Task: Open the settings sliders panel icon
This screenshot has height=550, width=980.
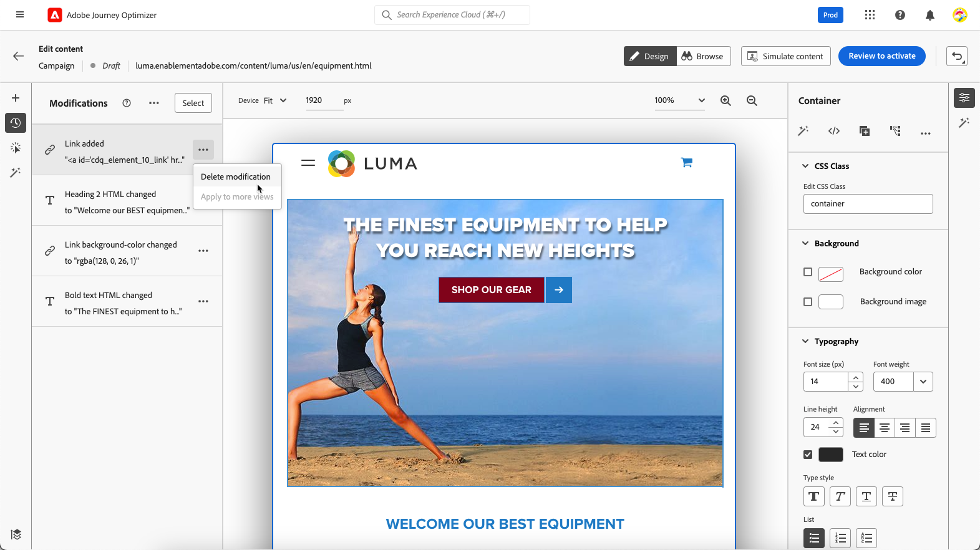Action: pos(964,98)
